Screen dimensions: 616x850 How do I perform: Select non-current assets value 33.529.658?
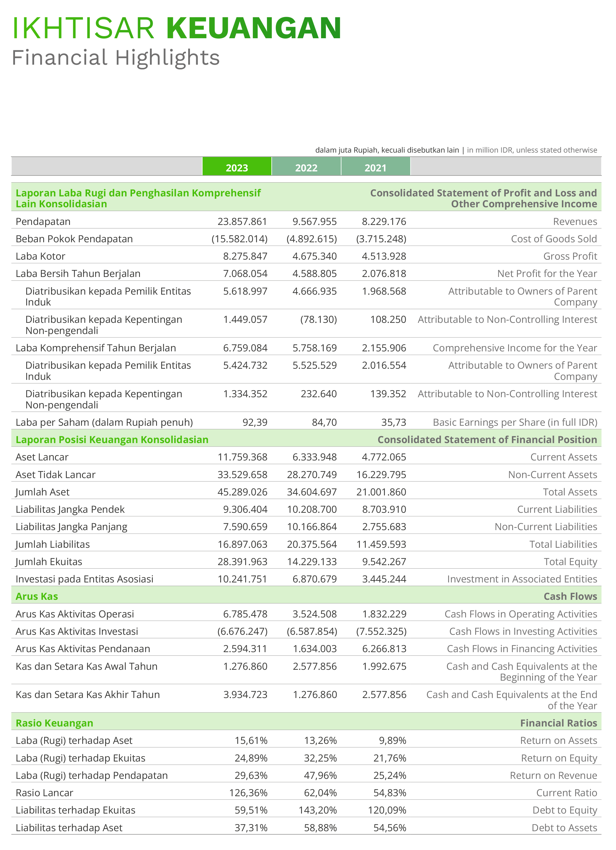(242, 475)
